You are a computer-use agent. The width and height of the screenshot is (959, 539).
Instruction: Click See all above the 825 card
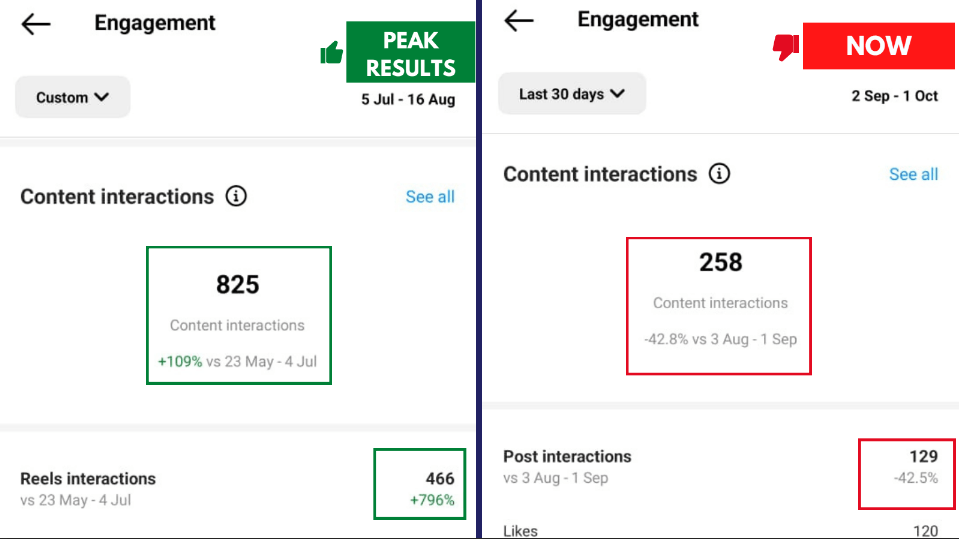(x=430, y=197)
